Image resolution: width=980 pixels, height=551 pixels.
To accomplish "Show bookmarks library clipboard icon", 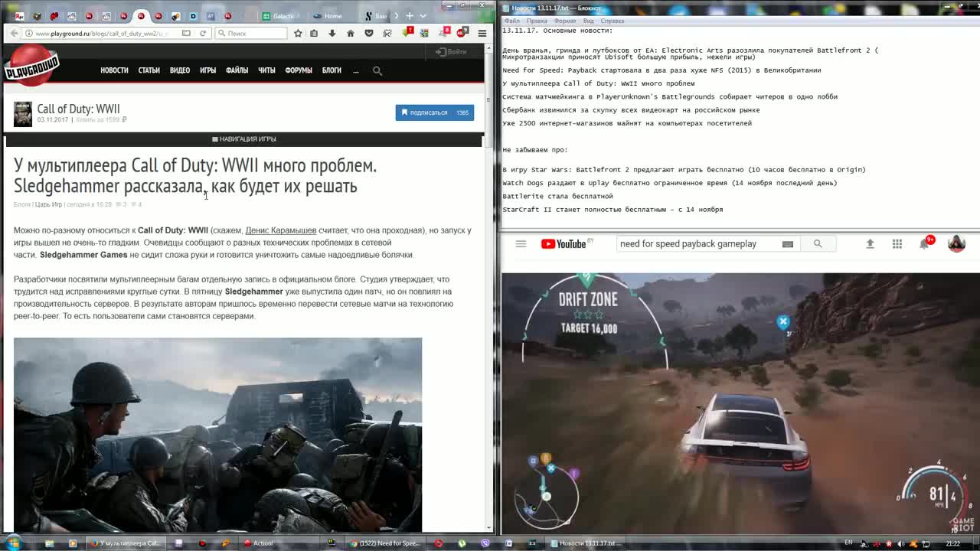I will [314, 33].
